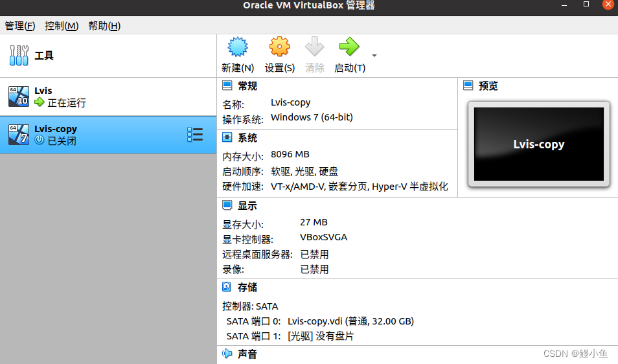The width and height of the screenshot is (618, 364).
Task: Open the 存储 section header
Action: 247,288
